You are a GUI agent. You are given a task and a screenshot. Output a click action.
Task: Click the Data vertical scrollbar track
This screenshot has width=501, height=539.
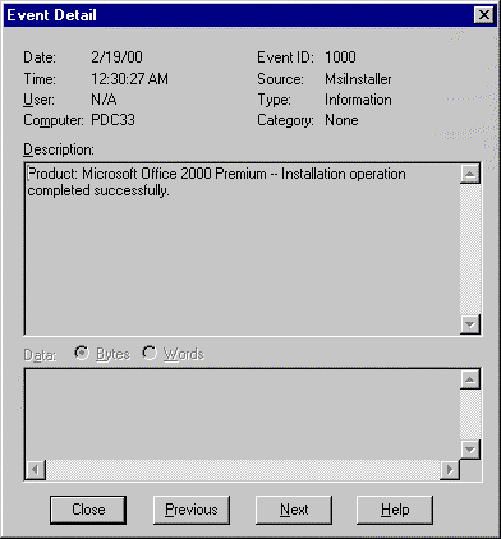tap(470, 414)
